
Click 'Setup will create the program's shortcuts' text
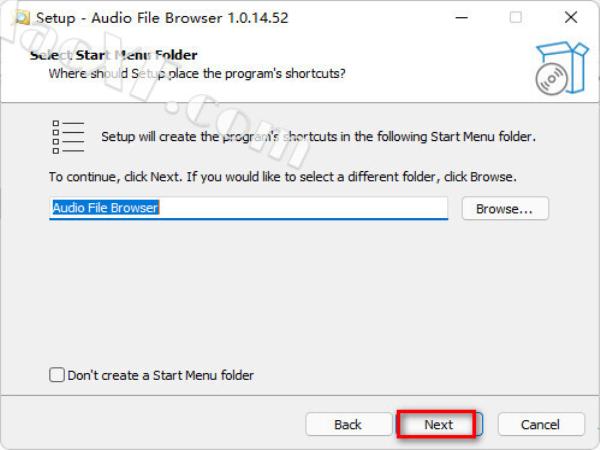(x=318, y=137)
